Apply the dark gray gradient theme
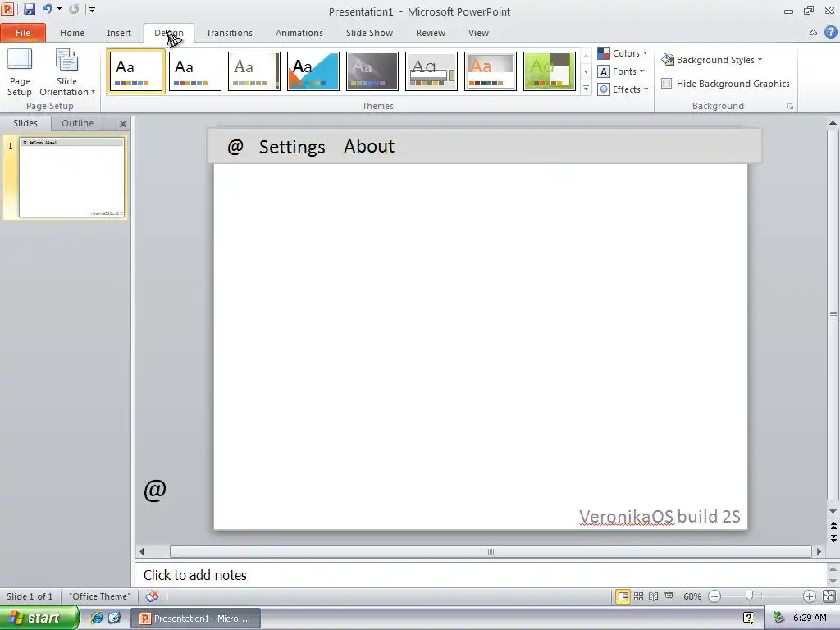 coord(372,71)
